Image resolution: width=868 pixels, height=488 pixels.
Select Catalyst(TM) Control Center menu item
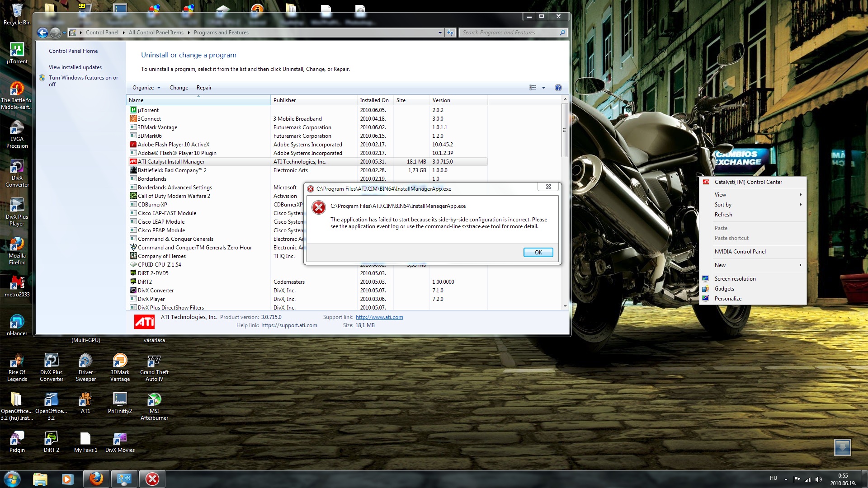click(753, 182)
